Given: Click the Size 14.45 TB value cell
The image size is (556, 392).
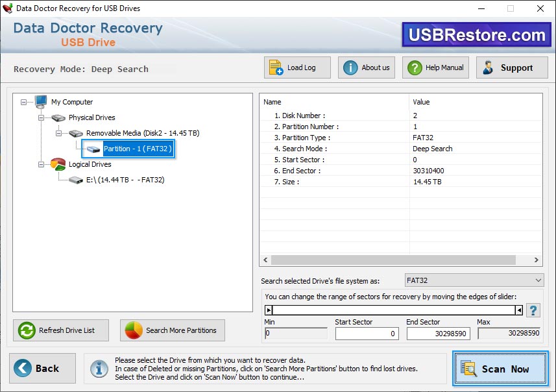Looking at the screenshot, I should [x=428, y=182].
